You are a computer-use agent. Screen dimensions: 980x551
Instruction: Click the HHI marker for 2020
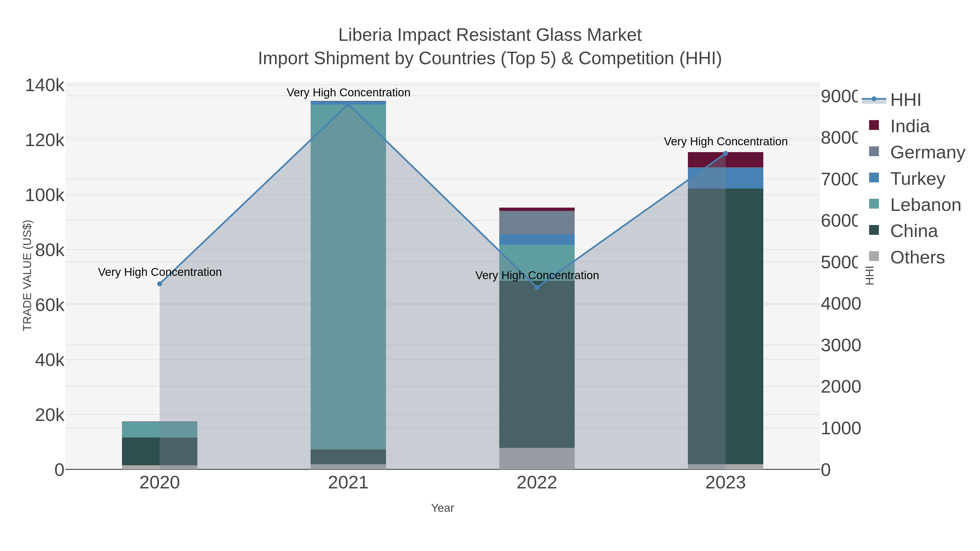pos(160,284)
